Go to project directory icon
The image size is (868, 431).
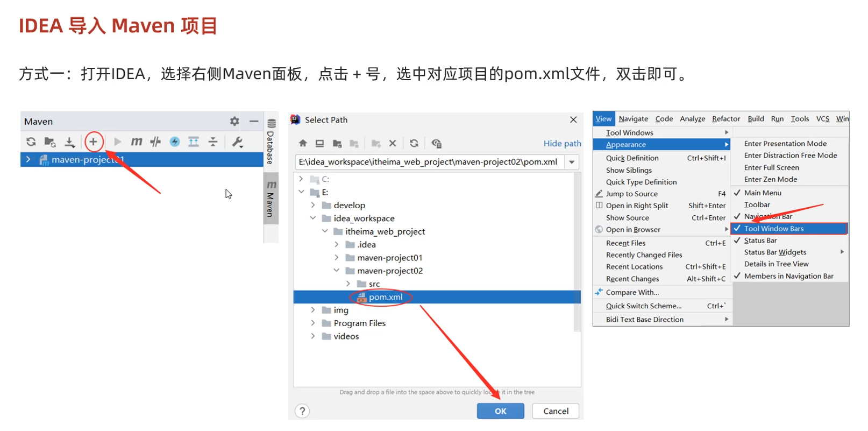coord(337,143)
